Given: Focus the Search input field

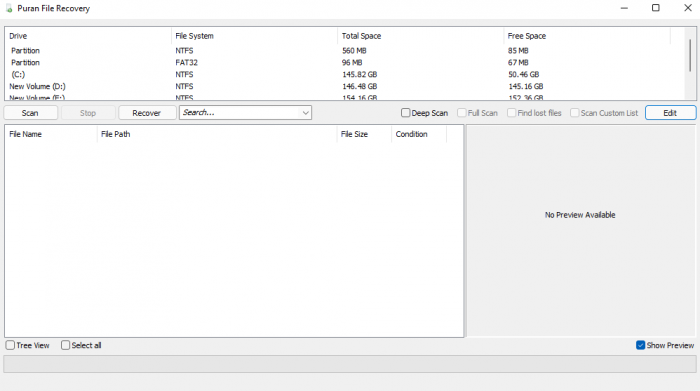Looking at the screenshot, I should coord(240,112).
